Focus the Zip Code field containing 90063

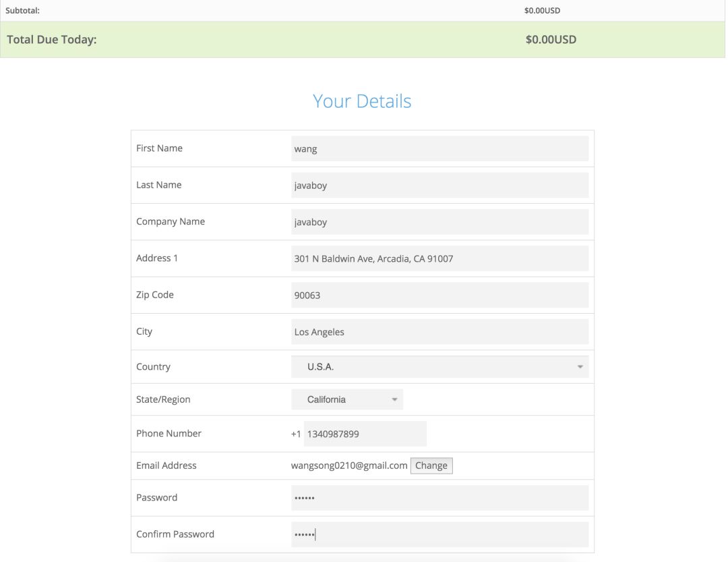(x=439, y=295)
